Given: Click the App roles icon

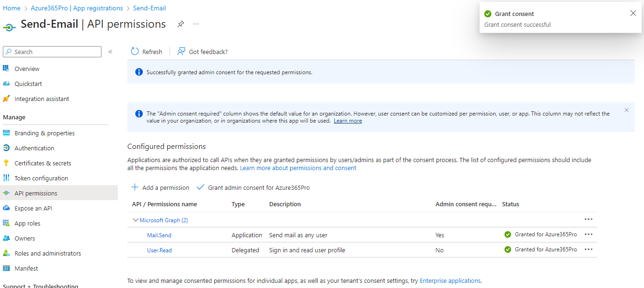Looking at the screenshot, I should coord(6,223).
